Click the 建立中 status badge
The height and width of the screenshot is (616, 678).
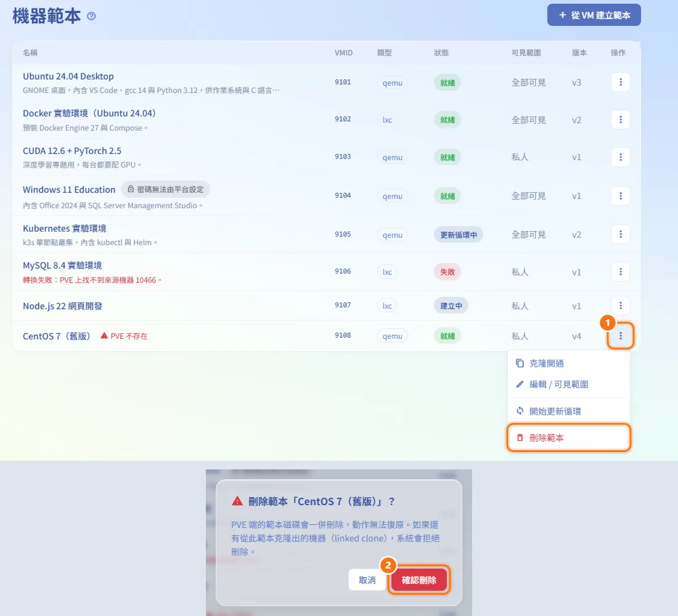[x=451, y=306]
